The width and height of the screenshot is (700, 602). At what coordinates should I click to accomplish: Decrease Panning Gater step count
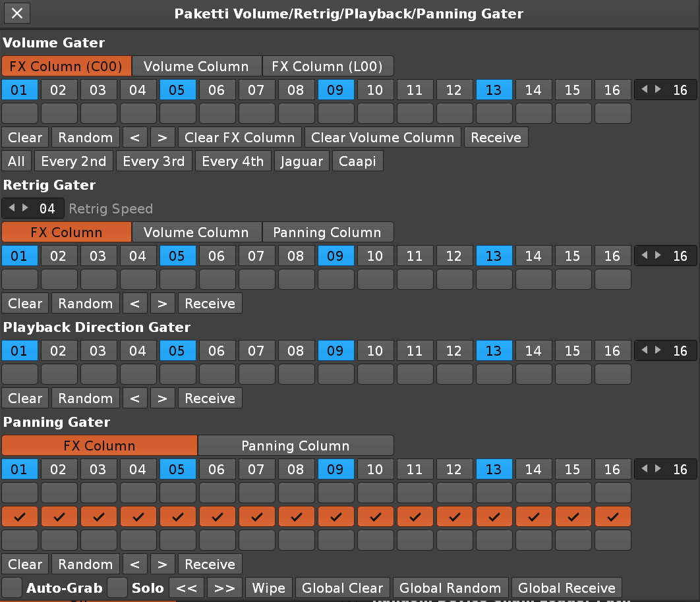[x=645, y=469]
